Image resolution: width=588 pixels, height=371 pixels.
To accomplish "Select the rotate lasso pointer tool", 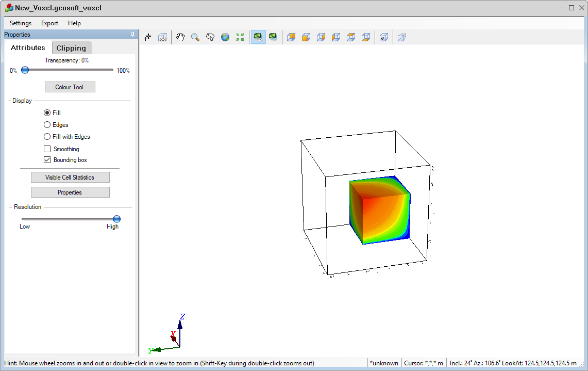I will 210,37.
